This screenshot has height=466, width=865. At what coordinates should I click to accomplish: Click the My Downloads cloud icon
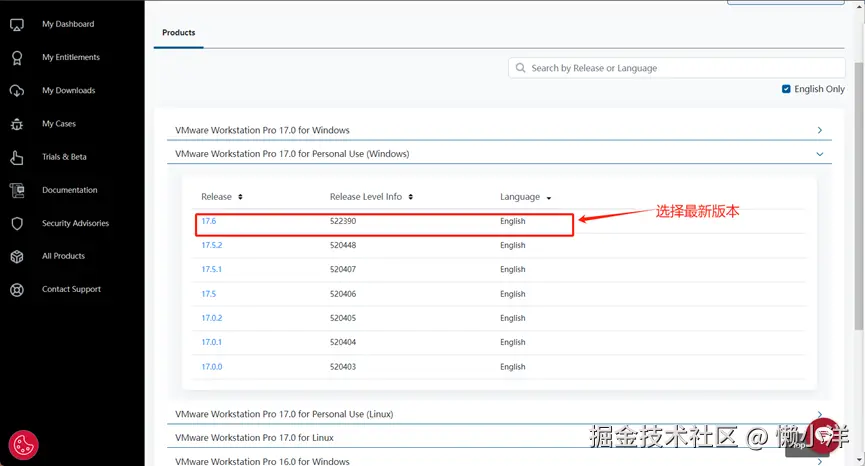coord(17,90)
